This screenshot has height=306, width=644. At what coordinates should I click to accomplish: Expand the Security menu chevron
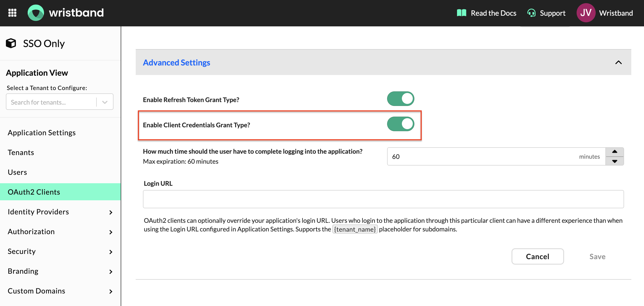click(x=111, y=252)
